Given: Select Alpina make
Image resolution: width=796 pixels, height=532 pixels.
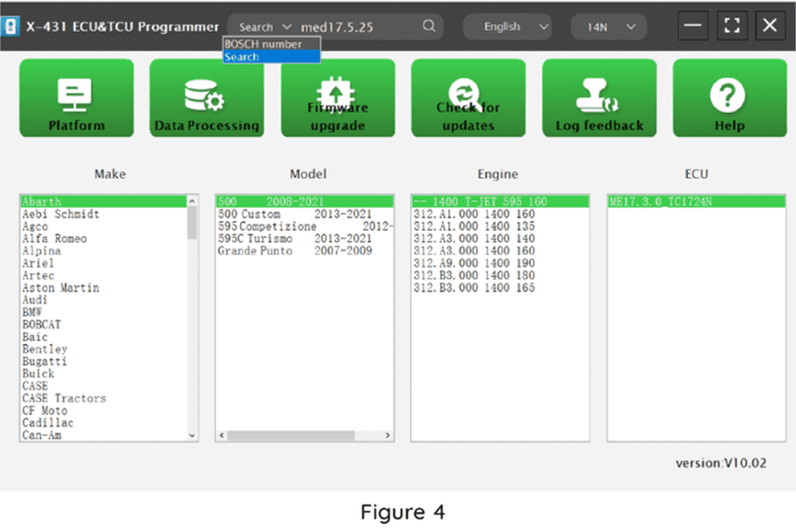Looking at the screenshot, I should [103, 251].
